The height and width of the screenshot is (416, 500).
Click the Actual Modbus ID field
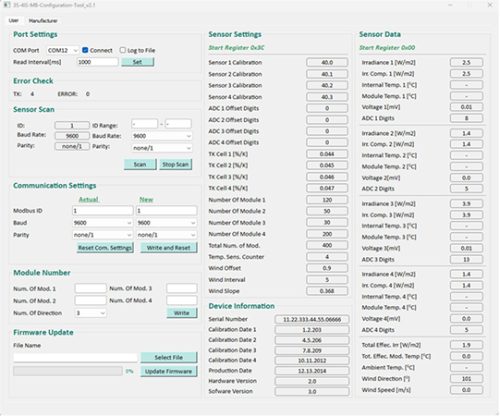point(102,211)
